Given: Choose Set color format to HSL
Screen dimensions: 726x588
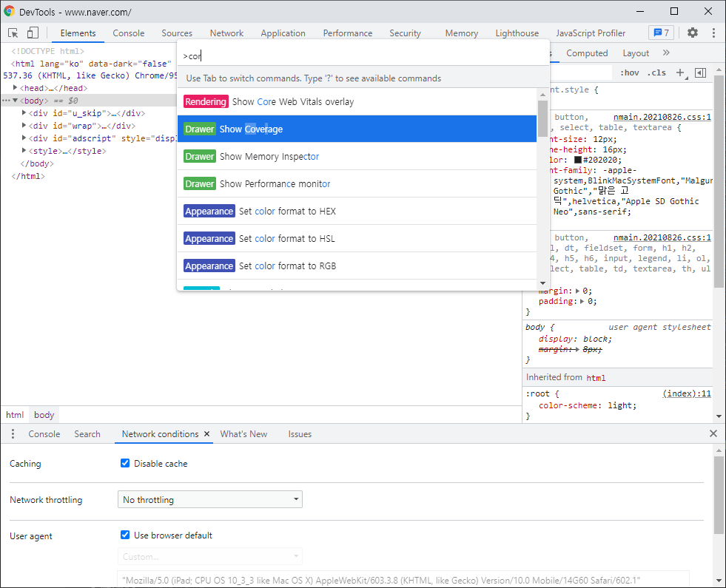Looking at the screenshot, I should [x=357, y=238].
